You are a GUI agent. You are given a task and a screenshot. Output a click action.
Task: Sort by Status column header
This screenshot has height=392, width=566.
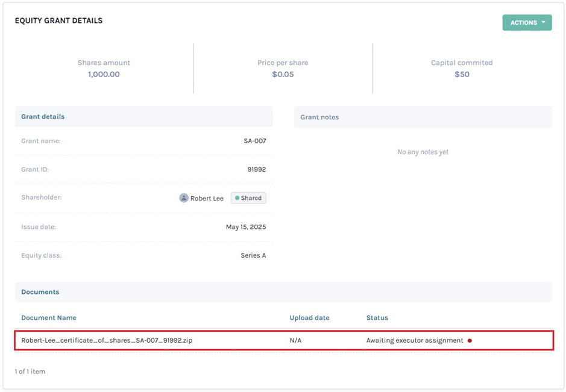point(377,318)
